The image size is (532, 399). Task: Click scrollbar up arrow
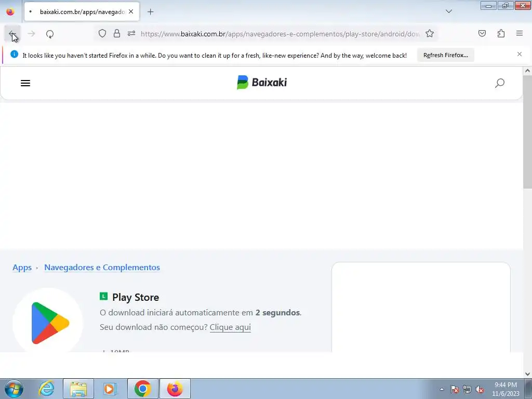point(527,71)
